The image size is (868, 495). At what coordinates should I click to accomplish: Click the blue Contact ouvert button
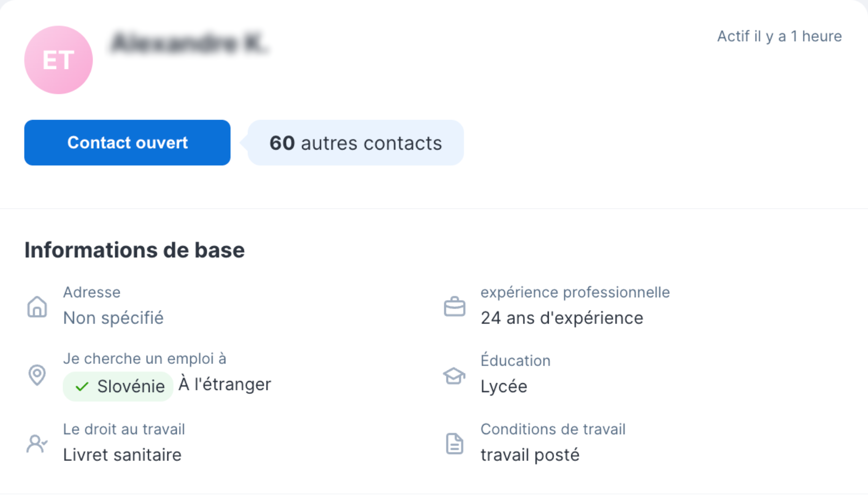(127, 143)
